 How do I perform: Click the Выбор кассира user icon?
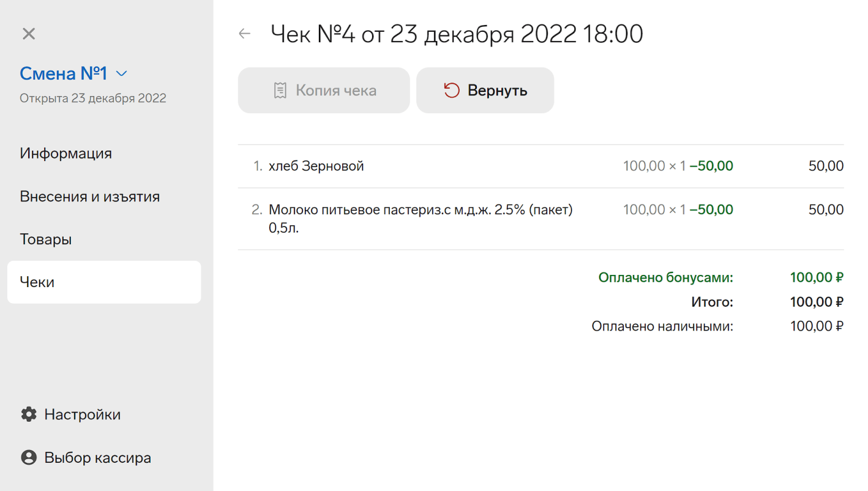29,458
